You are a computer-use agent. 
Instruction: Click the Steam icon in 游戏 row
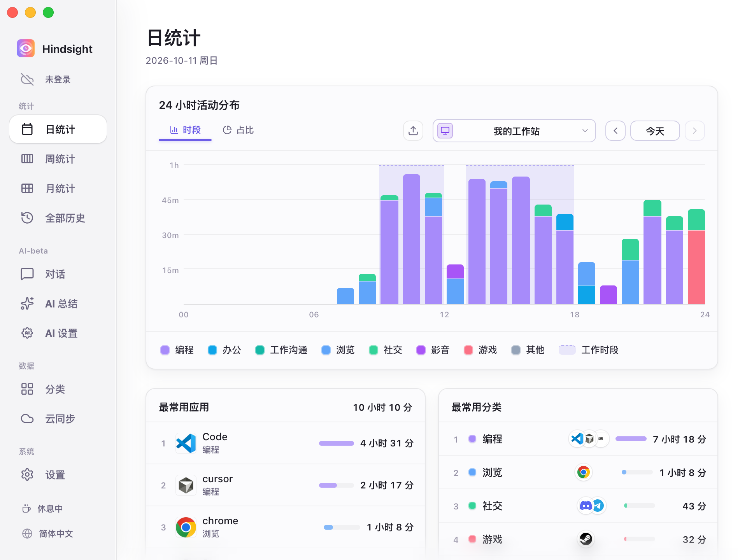pos(586,539)
